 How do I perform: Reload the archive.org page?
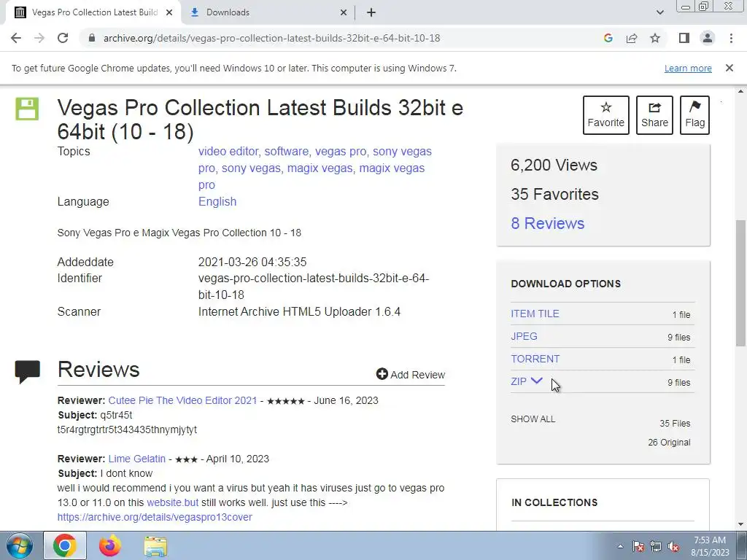click(63, 38)
